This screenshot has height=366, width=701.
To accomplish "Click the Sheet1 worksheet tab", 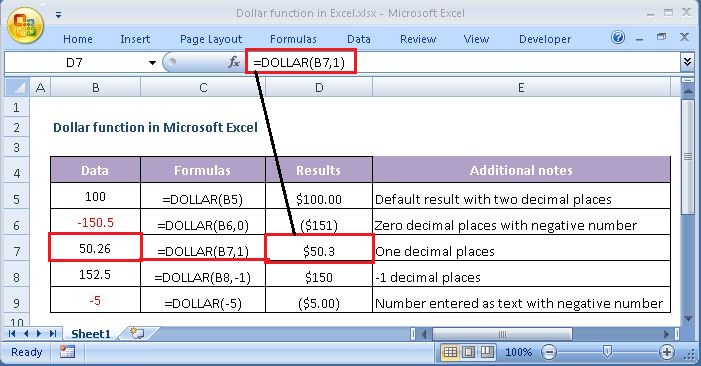I will (91, 334).
